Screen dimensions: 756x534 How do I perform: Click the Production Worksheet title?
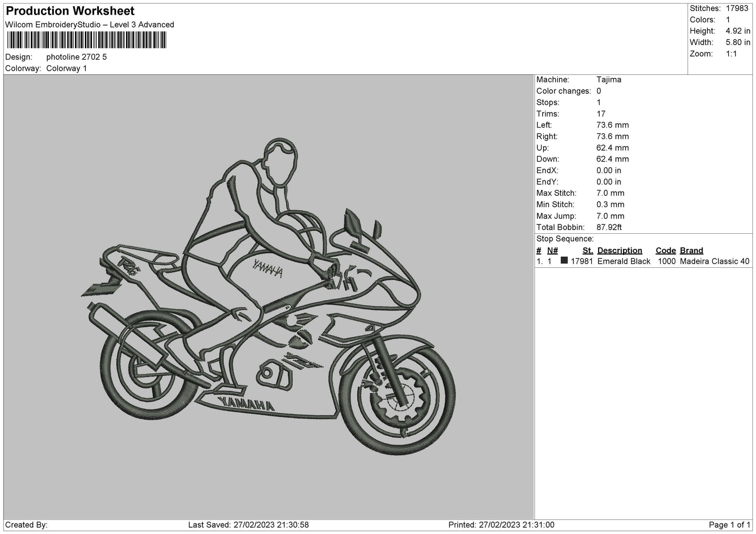pos(70,11)
